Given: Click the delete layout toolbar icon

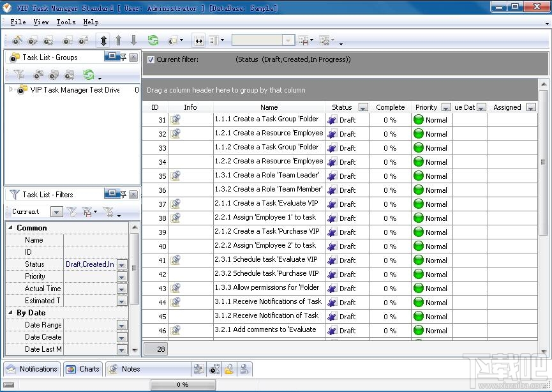Looking at the screenshot, I should coord(324,40).
